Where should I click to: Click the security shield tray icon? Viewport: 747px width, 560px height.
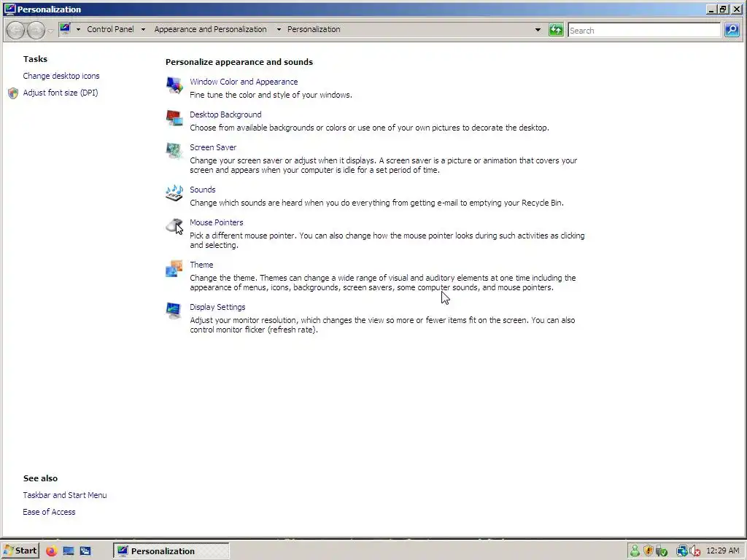coord(648,551)
